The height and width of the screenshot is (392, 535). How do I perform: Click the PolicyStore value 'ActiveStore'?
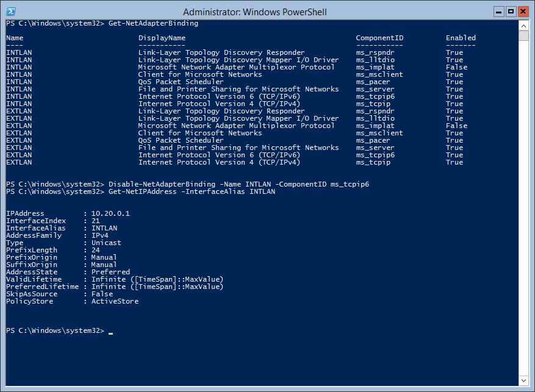[x=115, y=302]
